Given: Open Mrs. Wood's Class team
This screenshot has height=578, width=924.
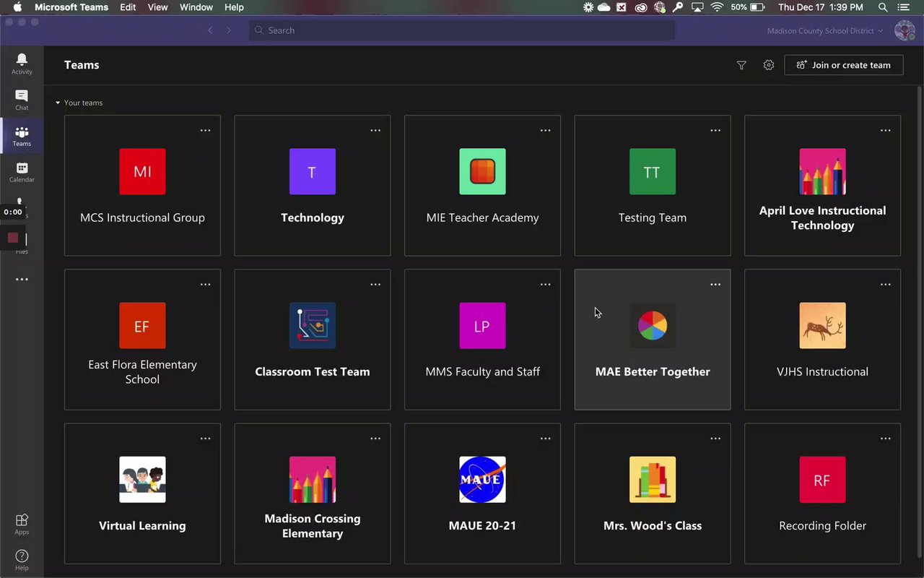Looking at the screenshot, I should (x=653, y=493).
